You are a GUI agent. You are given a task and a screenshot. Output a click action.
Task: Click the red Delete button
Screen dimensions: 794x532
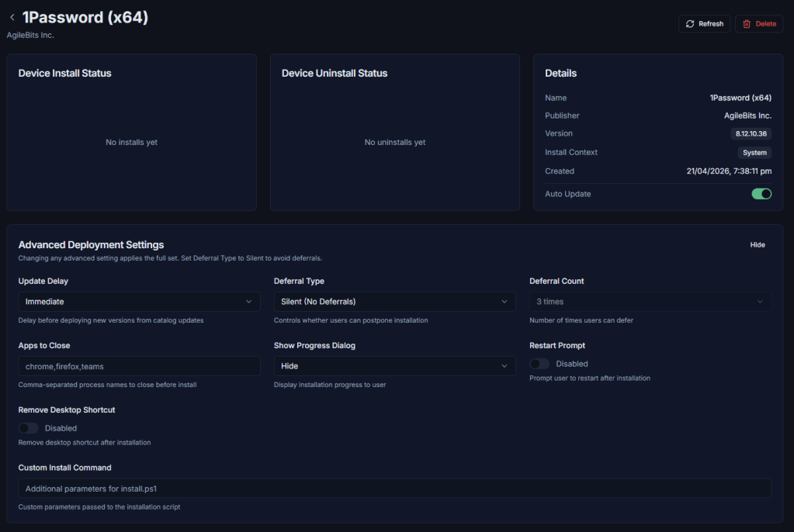click(758, 24)
